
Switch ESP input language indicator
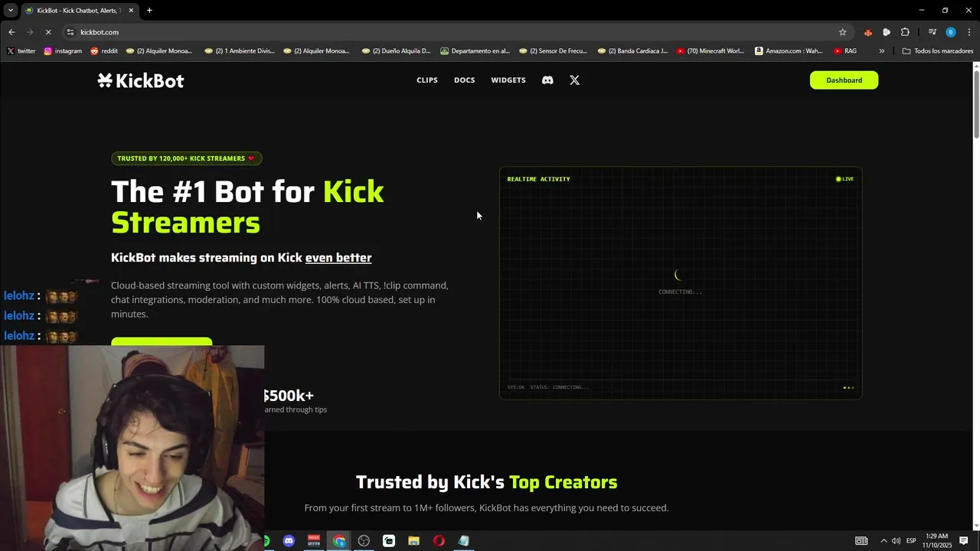[x=911, y=541]
